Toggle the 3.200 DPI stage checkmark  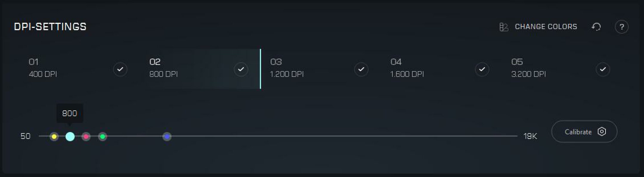603,69
